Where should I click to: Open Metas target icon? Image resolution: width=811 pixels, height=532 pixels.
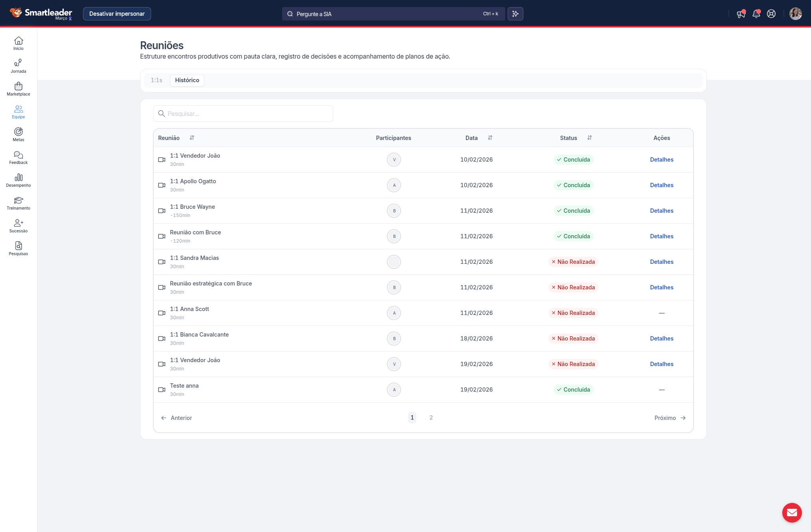pos(18,134)
